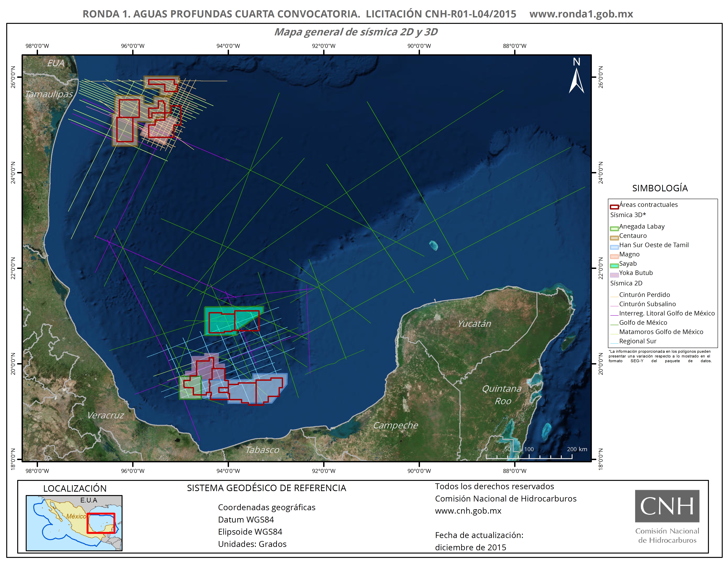Click the Quintana Roo map label
Screen dimensions: 728x563
[x=502, y=395]
